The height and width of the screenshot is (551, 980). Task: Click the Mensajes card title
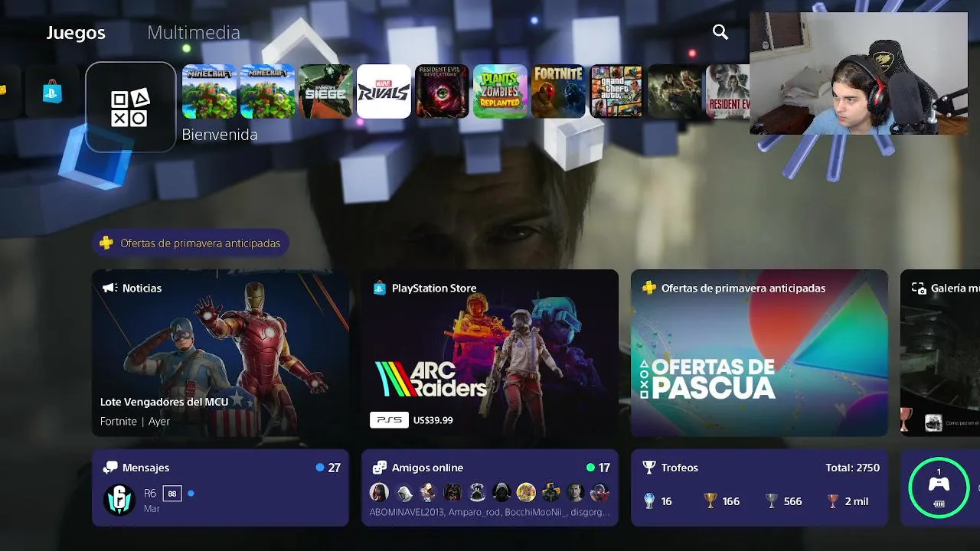coord(146,468)
